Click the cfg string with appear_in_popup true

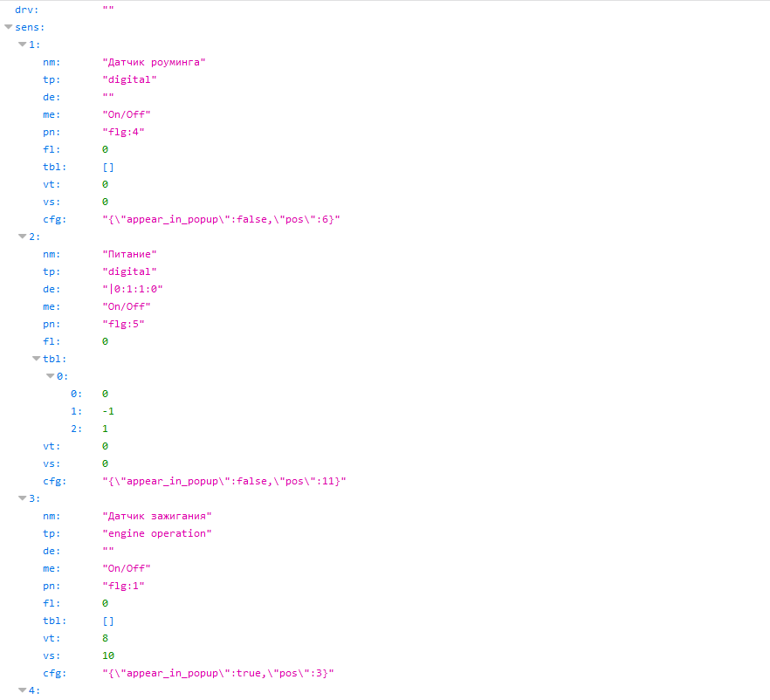[218, 673]
